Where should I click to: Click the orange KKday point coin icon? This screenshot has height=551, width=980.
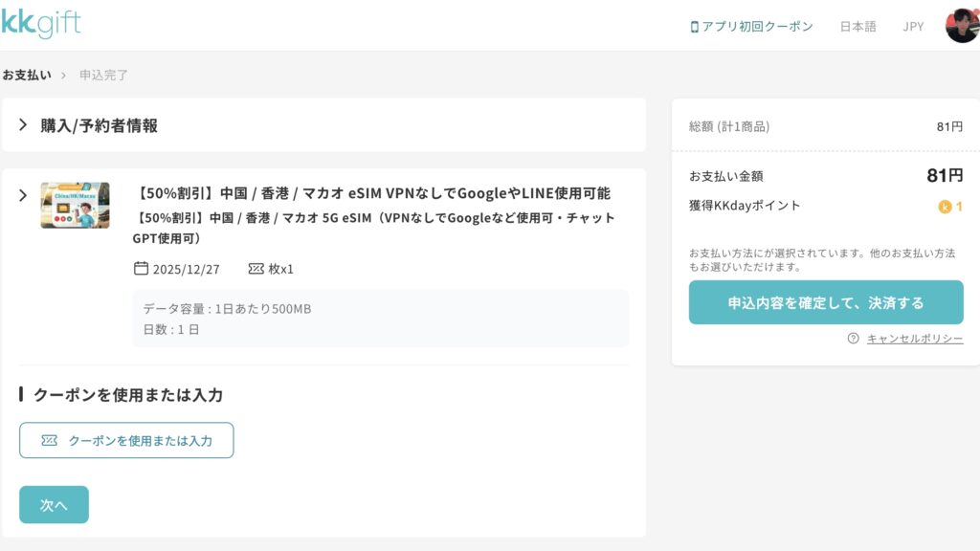click(946, 207)
